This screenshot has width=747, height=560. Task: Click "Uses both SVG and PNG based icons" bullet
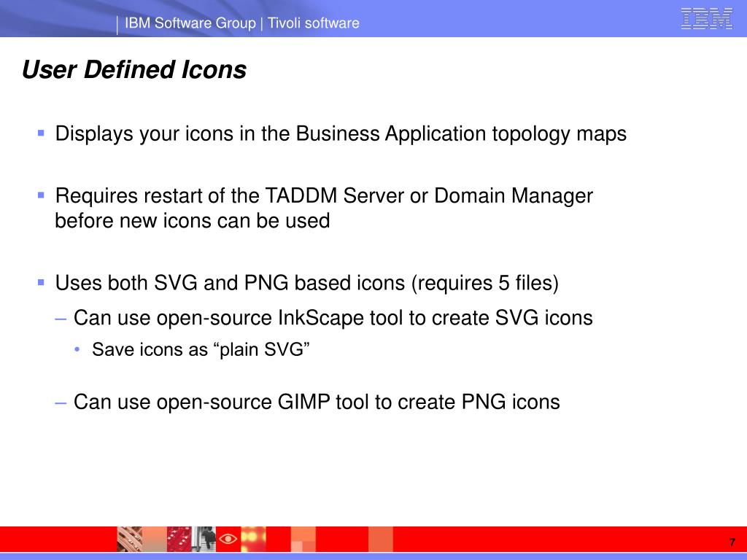tap(307, 284)
